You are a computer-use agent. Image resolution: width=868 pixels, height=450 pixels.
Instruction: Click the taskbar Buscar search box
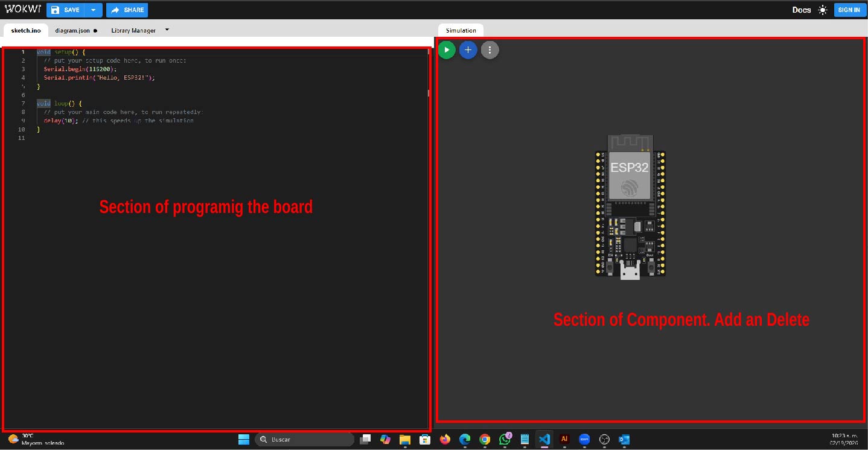point(304,439)
